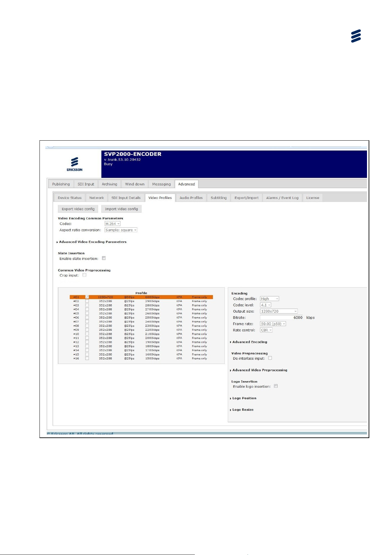
Task: Click the Ericsson logo in the encoder header
Action: (x=75, y=164)
